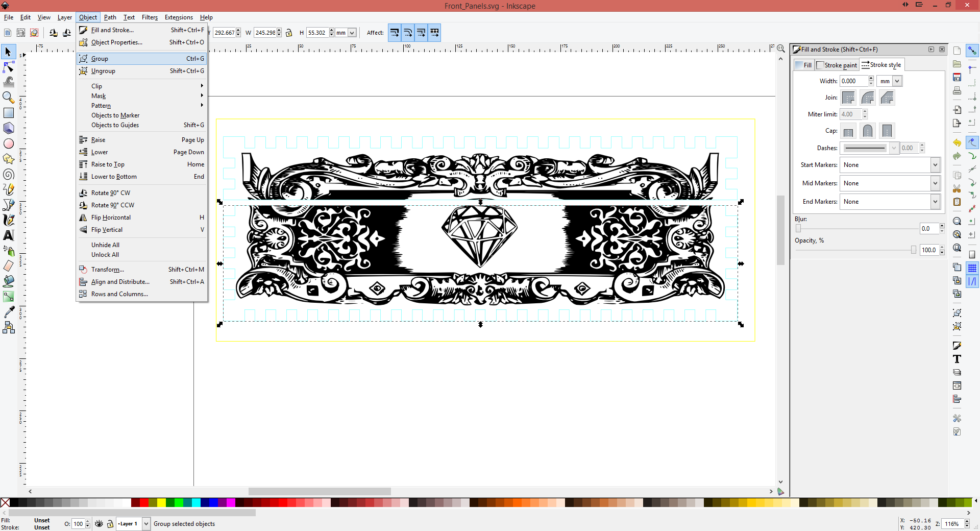
Task: Open the units mm dropdown in toolbar
Action: [346, 33]
